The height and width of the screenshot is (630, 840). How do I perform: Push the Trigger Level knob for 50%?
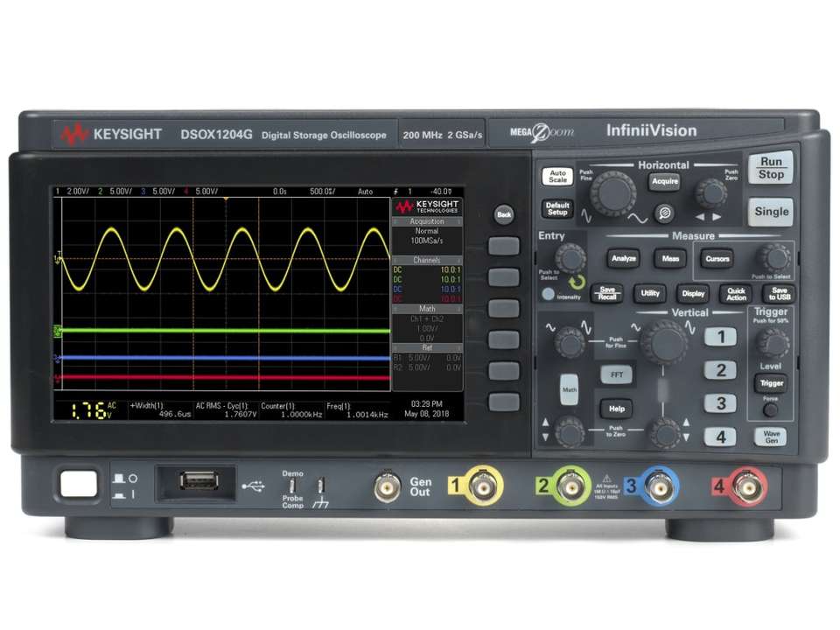[772, 343]
